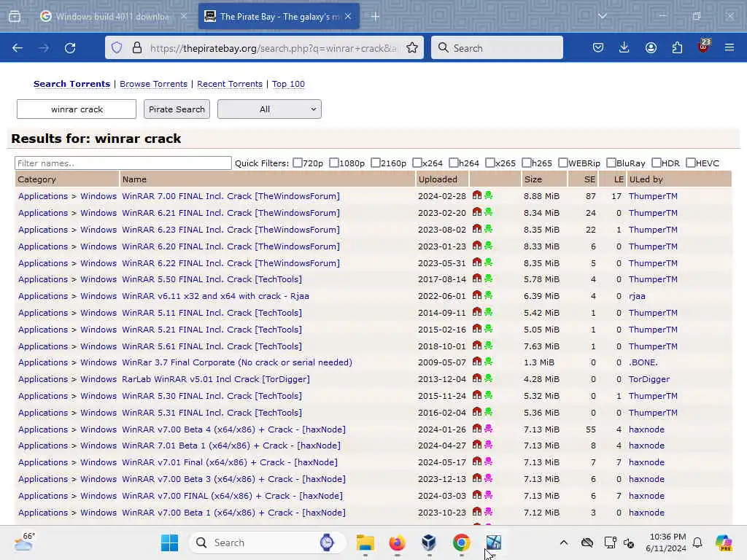Sort results by the Uploaded column header

(x=438, y=179)
